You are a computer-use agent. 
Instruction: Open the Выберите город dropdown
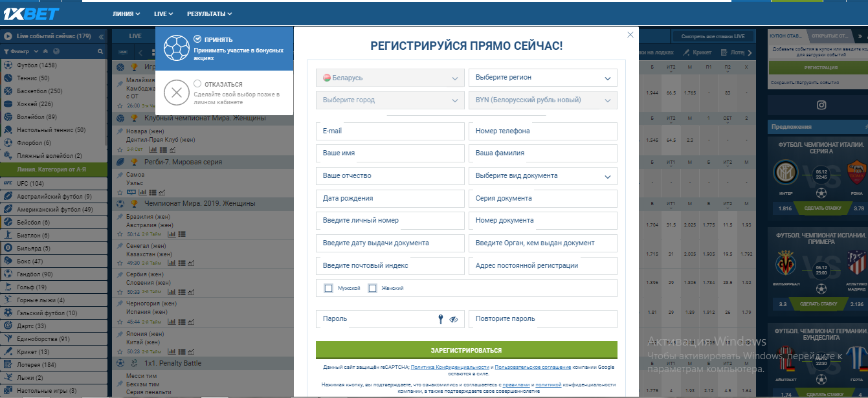click(390, 100)
